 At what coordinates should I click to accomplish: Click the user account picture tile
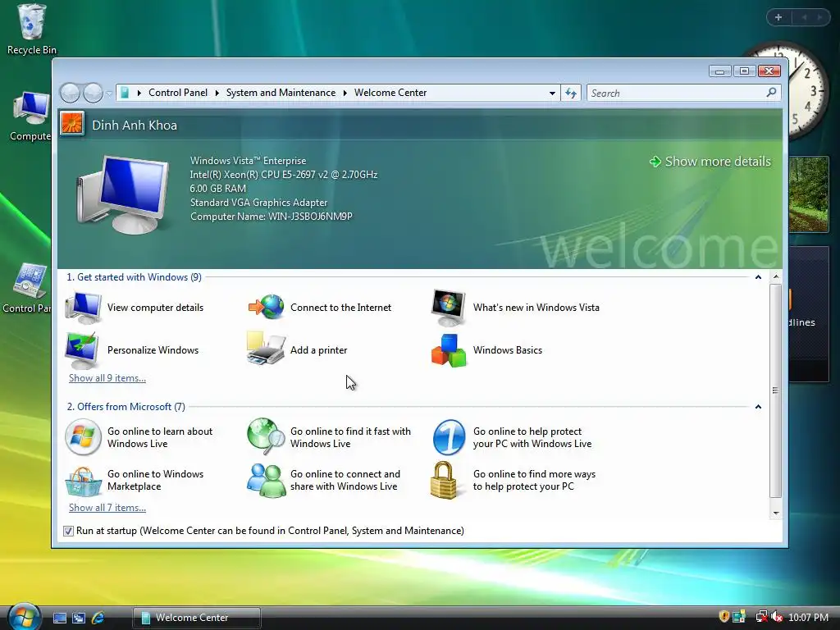72,124
